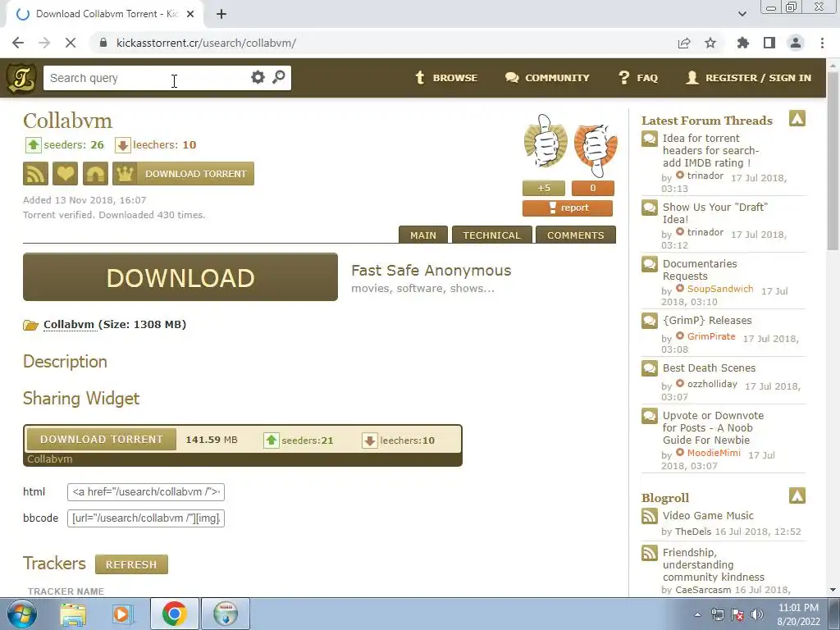Open Chrome extensions puzzle icon
Image resolution: width=840 pixels, height=630 pixels.
pyautogui.click(x=742, y=43)
